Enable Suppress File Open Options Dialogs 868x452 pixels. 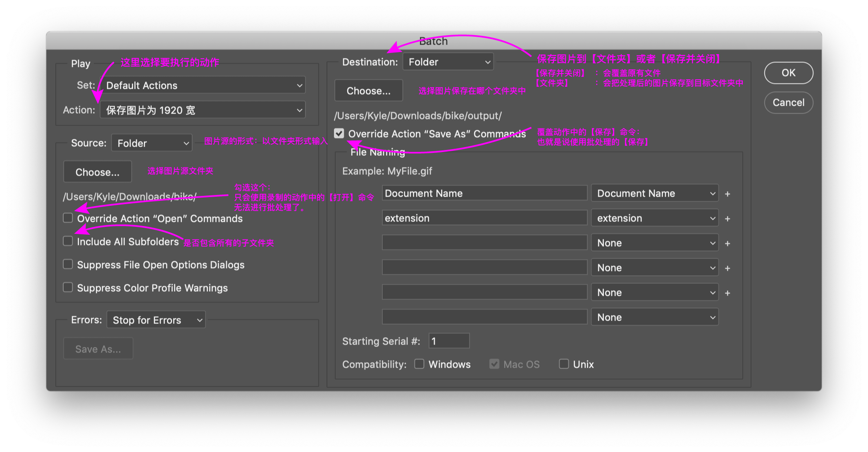coord(68,264)
